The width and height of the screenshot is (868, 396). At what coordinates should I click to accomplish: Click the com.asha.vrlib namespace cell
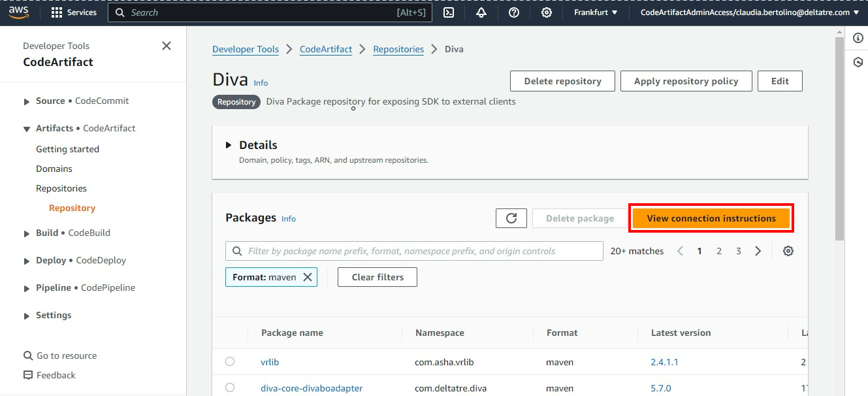444,362
